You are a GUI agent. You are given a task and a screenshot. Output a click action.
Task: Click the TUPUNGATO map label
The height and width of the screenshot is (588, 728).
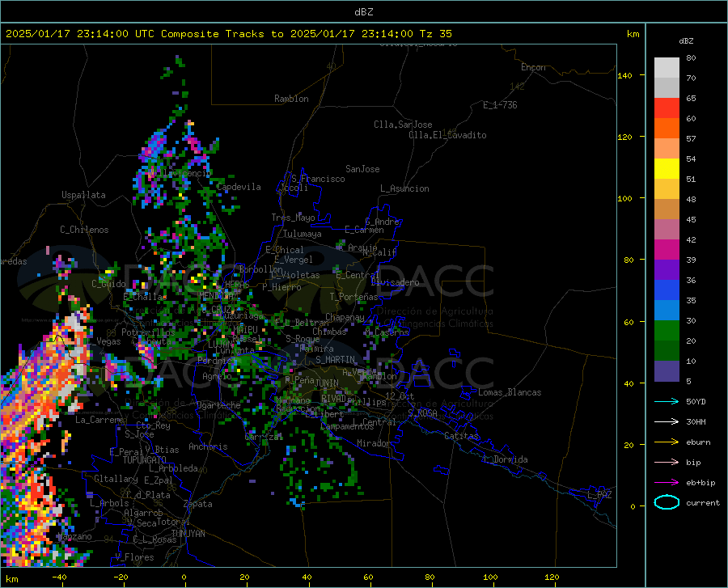point(145,460)
